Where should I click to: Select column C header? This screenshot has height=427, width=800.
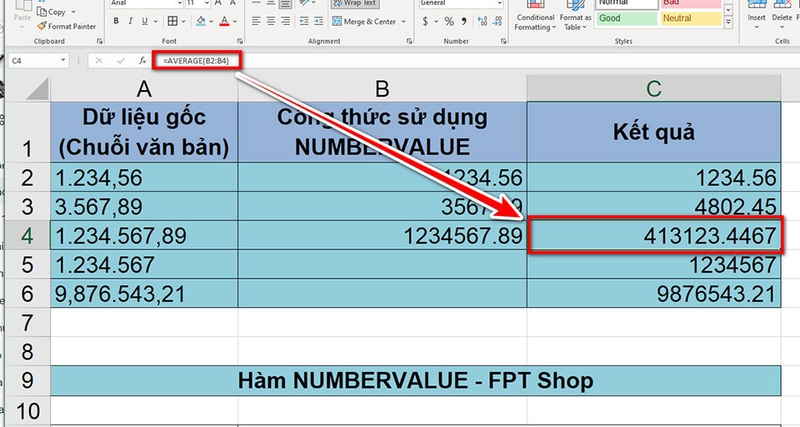click(654, 89)
